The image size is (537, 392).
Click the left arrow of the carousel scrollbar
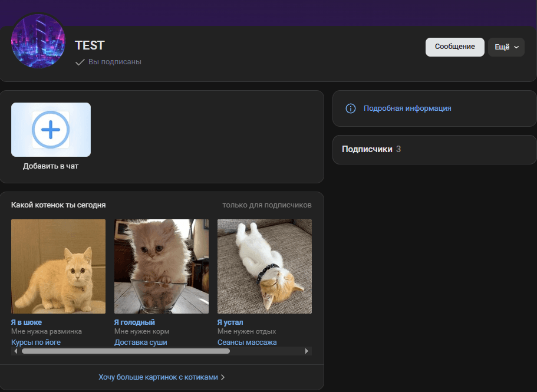17,350
